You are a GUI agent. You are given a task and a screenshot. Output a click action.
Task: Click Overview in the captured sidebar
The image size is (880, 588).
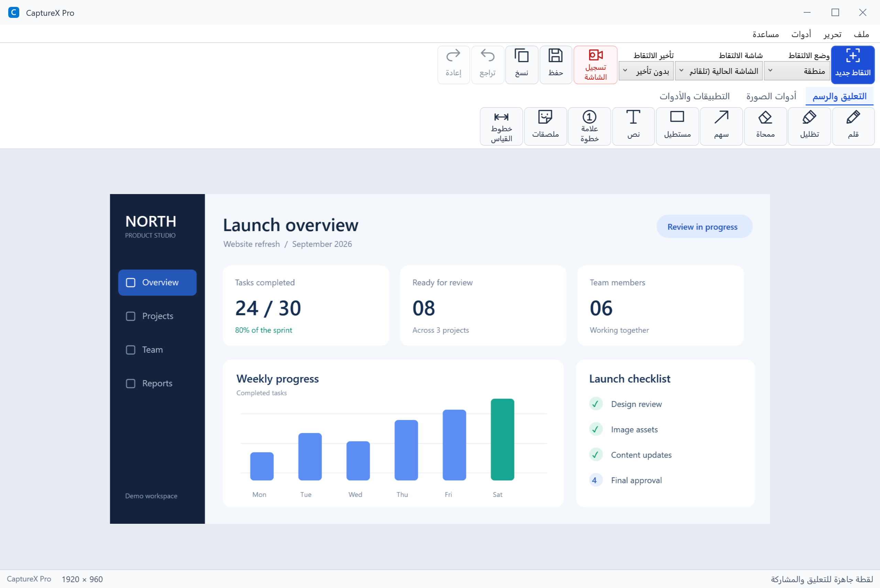(x=157, y=282)
